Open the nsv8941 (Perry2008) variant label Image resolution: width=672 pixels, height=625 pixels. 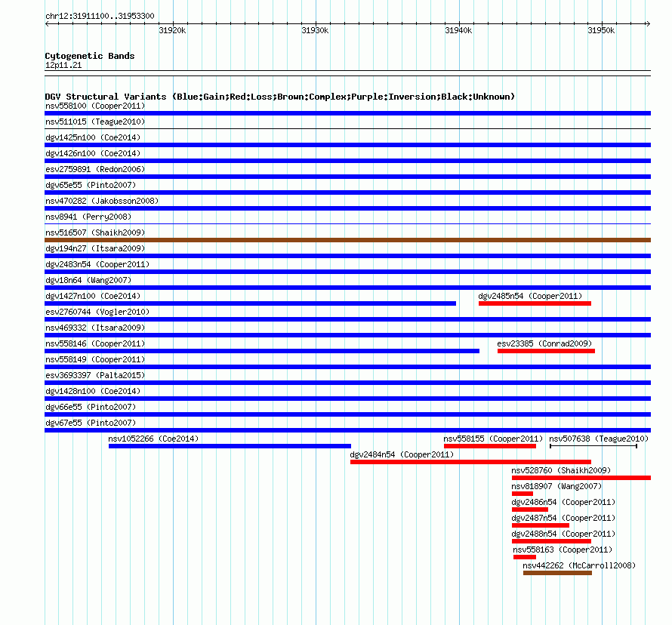(x=88, y=217)
